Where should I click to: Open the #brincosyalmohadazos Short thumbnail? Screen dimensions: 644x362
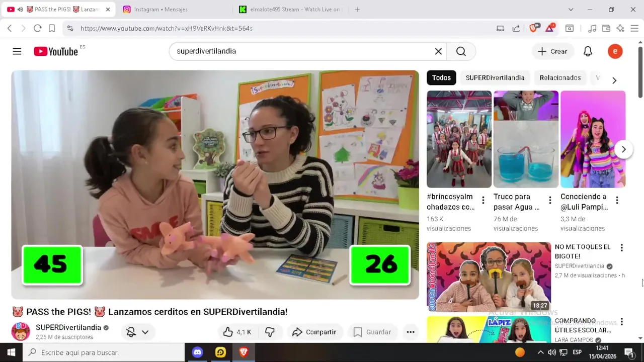(459, 139)
